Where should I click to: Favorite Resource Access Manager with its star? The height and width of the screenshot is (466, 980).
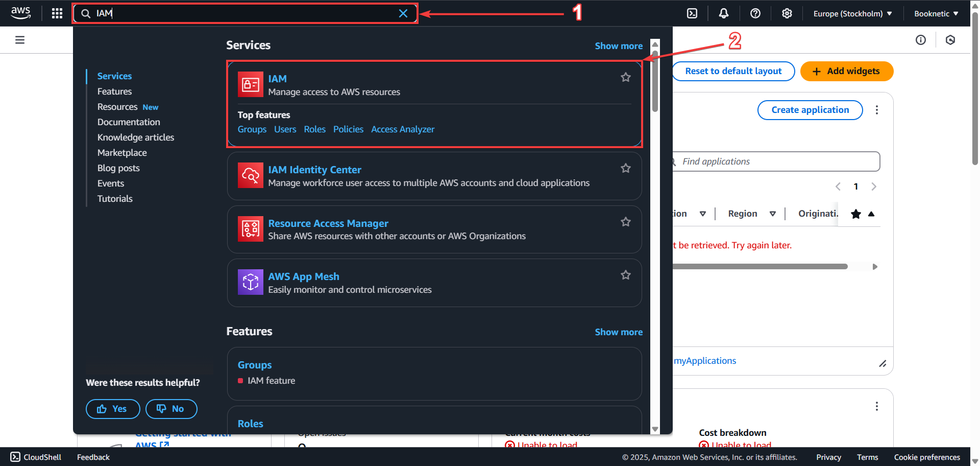pos(626,222)
